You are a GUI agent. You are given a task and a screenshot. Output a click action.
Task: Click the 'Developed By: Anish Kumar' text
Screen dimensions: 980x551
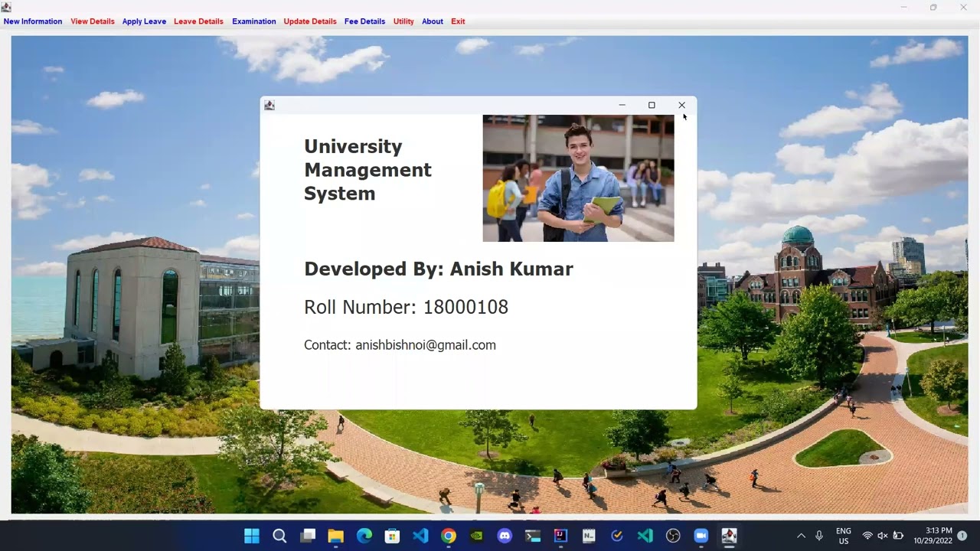439,269
